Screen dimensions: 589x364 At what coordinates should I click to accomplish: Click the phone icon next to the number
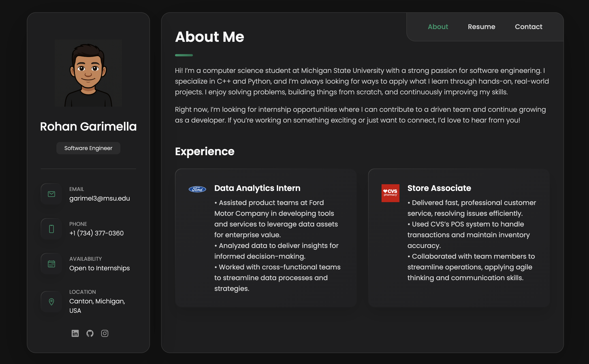pyautogui.click(x=51, y=229)
